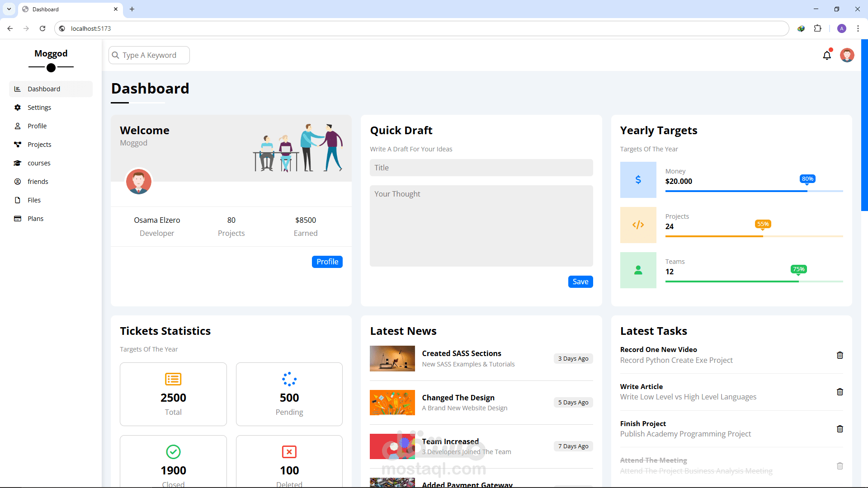Expand the tab search dropdown arrow
The height and width of the screenshot is (488, 868).
(x=9, y=9)
